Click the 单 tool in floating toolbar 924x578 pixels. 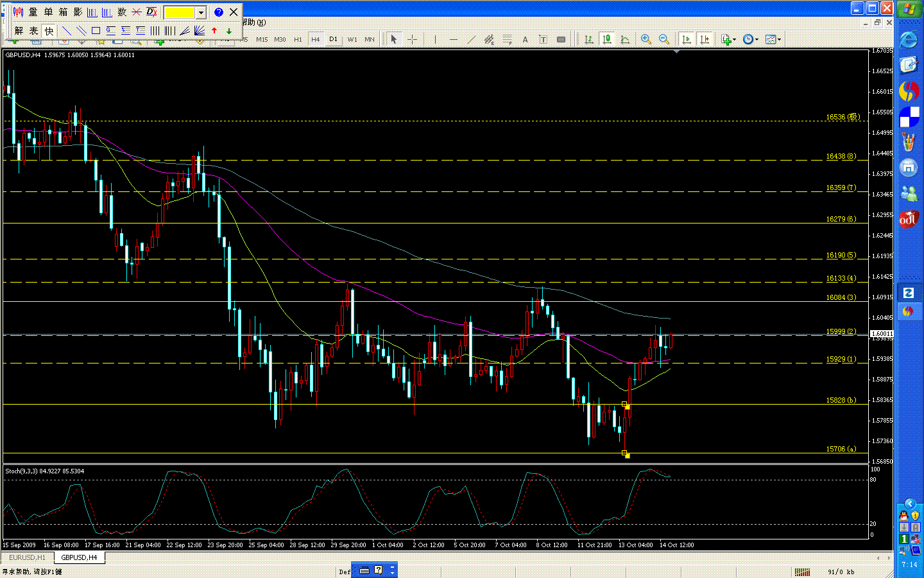(x=48, y=12)
